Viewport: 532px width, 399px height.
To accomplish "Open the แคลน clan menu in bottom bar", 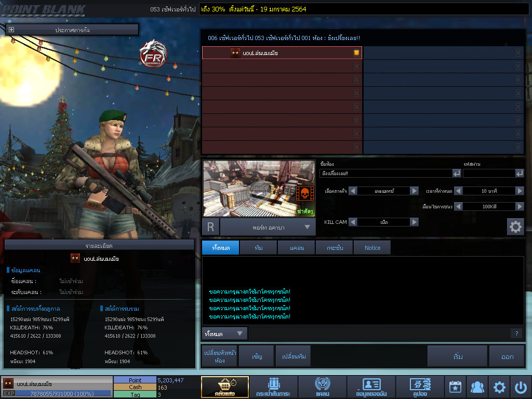I will [322, 387].
